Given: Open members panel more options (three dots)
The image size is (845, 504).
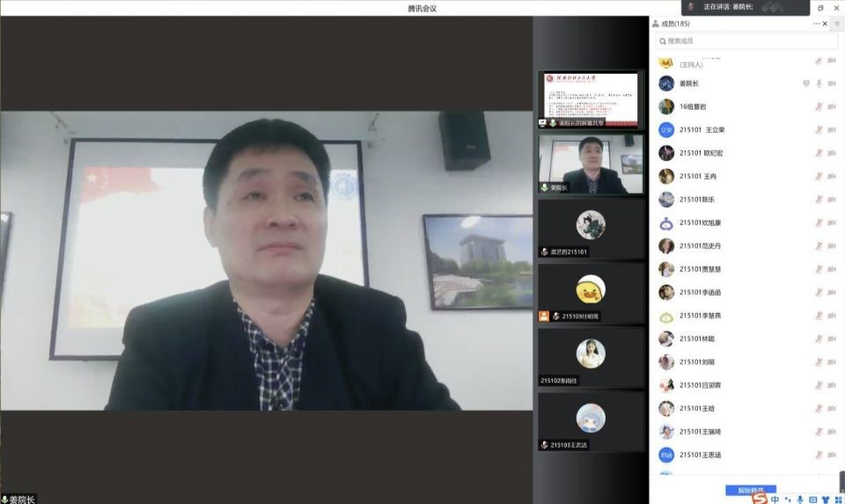Looking at the screenshot, I should pyautogui.click(x=817, y=24).
